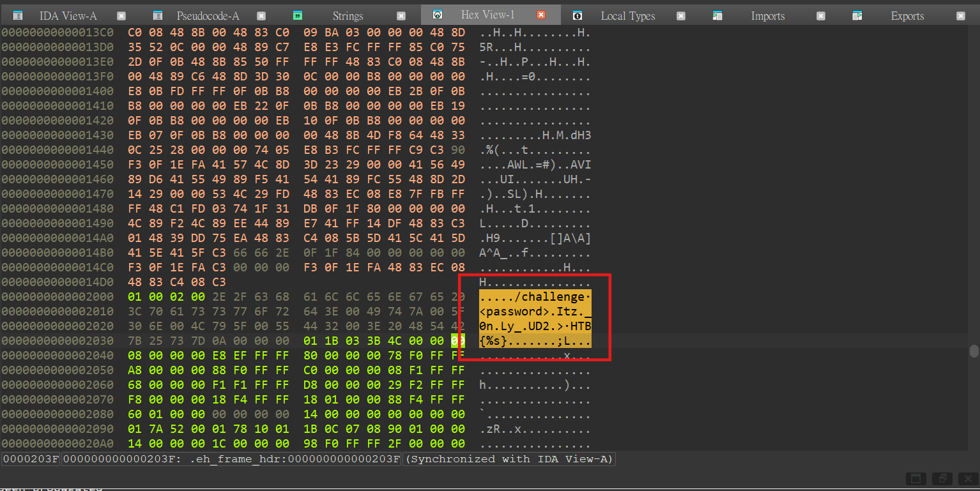Click green hex bytes '01 00 02 00'
Image resolution: width=980 pixels, height=491 pixels.
coord(165,296)
